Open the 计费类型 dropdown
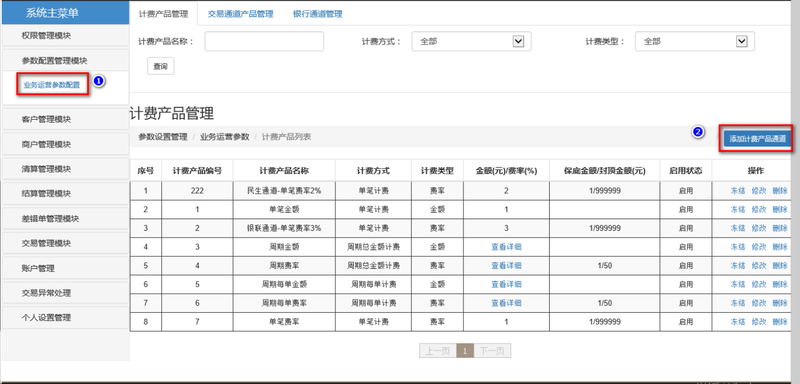800x384 pixels. point(694,41)
